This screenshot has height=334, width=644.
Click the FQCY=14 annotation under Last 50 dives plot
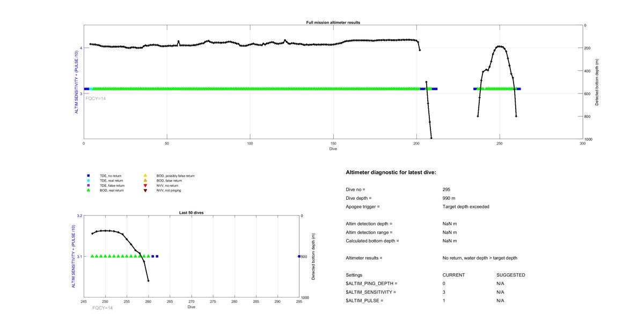(x=103, y=308)
